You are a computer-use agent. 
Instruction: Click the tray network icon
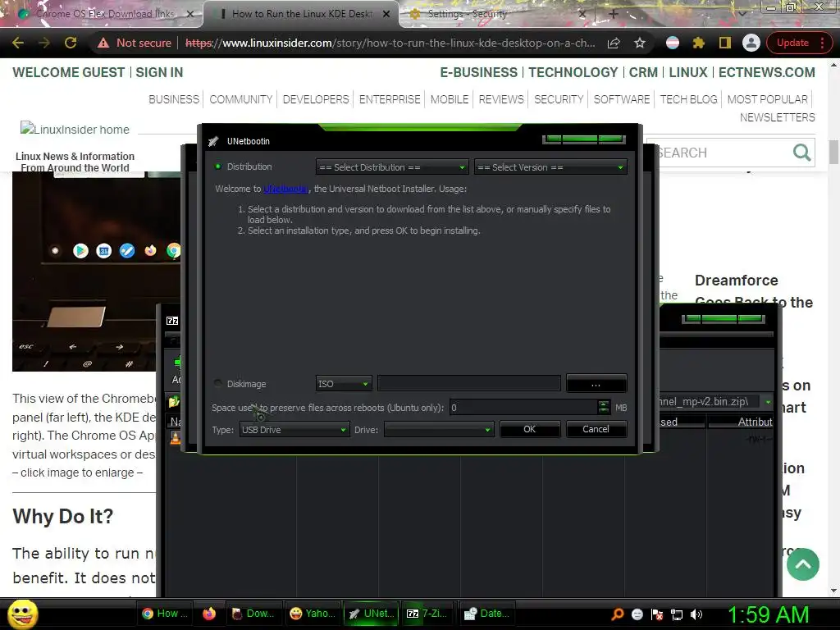tap(677, 614)
